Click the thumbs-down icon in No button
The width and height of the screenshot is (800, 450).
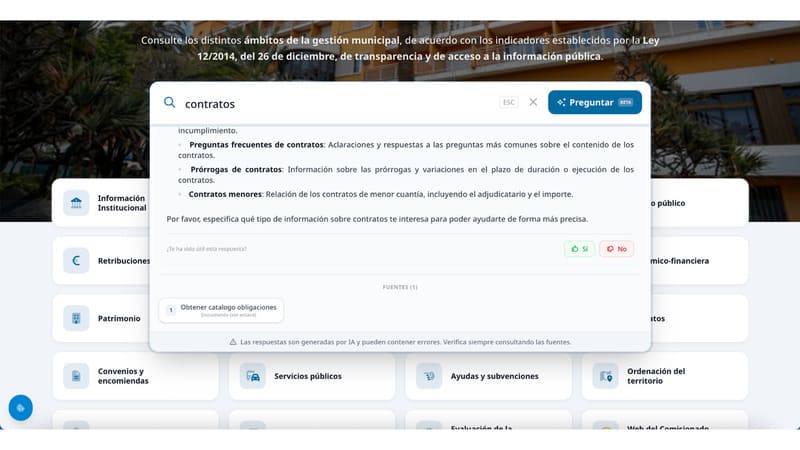[610, 249]
